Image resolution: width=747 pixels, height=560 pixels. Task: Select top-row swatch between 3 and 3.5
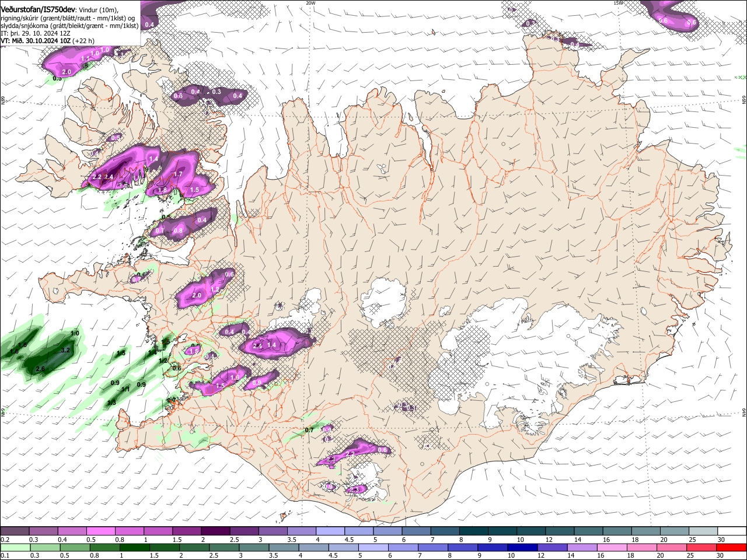(273, 531)
